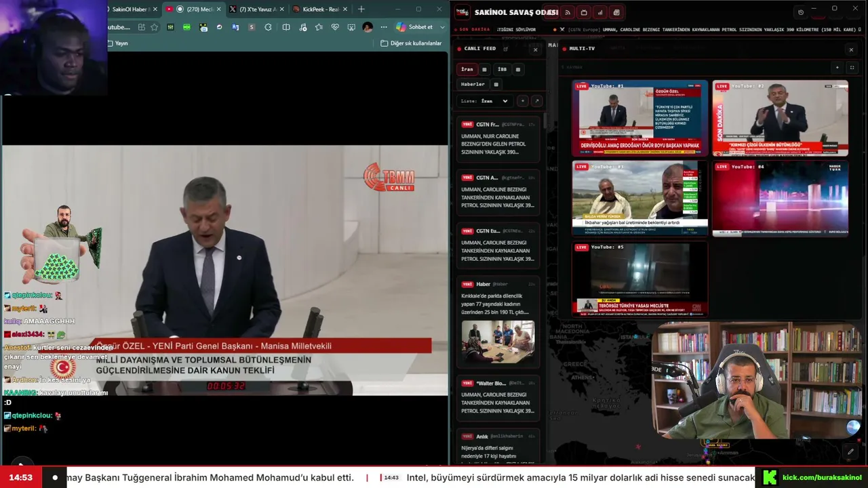The width and height of the screenshot is (868, 488).
Task: Open the RSS feed icon in Sakinol header
Action: [x=568, y=12]
